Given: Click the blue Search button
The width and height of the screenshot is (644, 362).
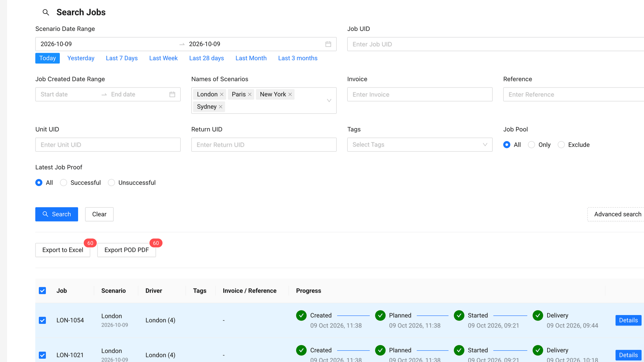Looking at the screenshot, I should (x=57, y=214).
